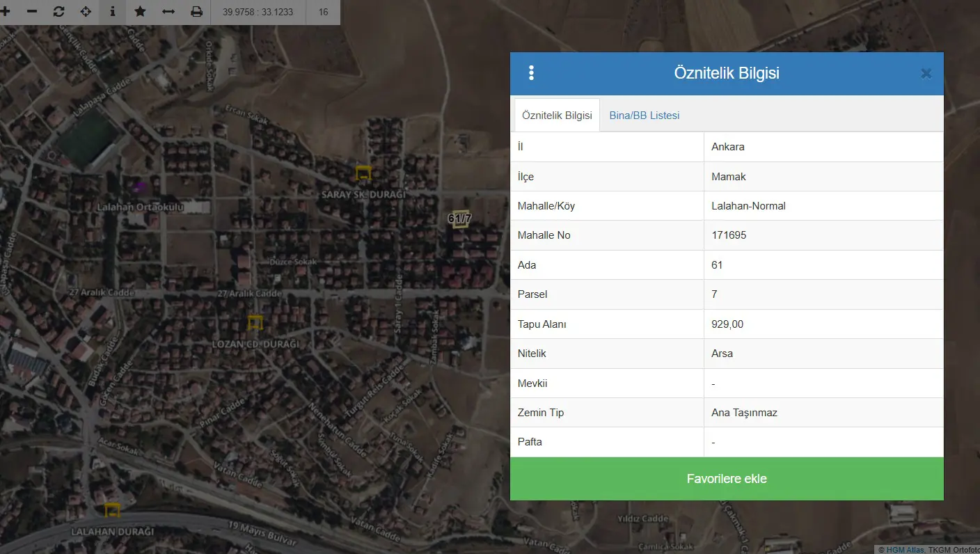Select the Mamak value in İlçe row
The image size is (980, 554).
729,177
